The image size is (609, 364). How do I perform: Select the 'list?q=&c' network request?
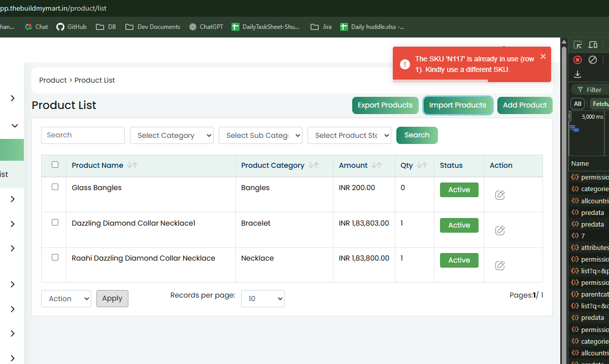(x=590, y=306)
